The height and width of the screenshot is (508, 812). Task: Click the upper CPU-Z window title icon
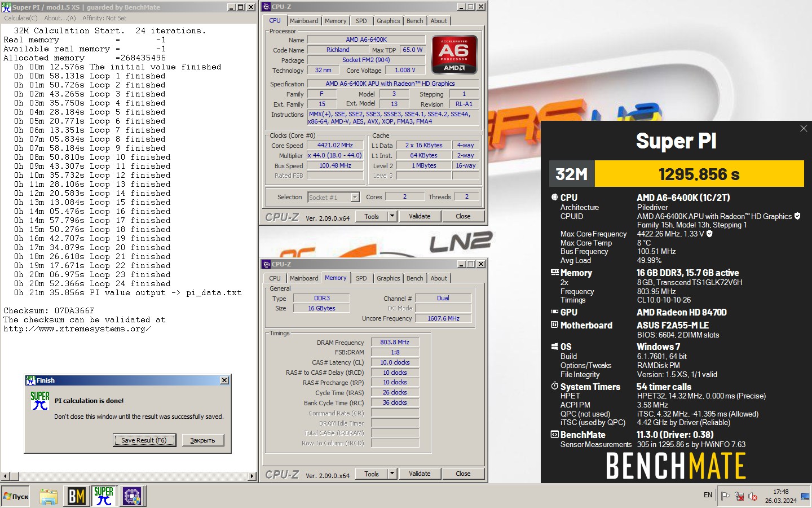[266, 7]
